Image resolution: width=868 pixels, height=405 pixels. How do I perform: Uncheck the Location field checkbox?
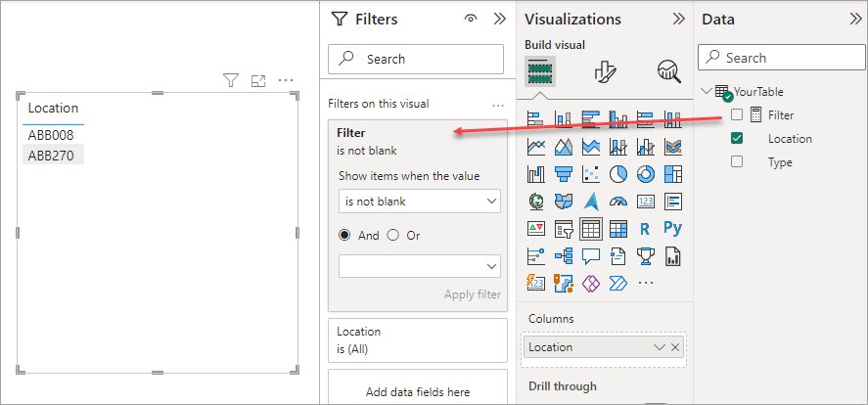pos(736,138)
